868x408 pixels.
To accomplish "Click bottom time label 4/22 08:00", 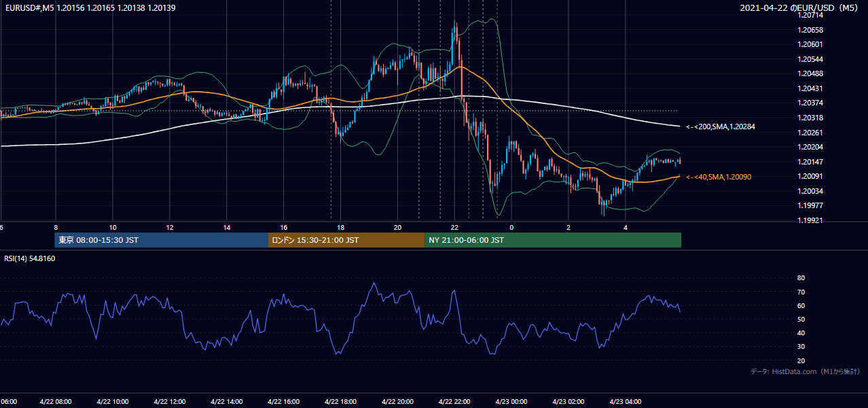I will click(x=56, y=402).
